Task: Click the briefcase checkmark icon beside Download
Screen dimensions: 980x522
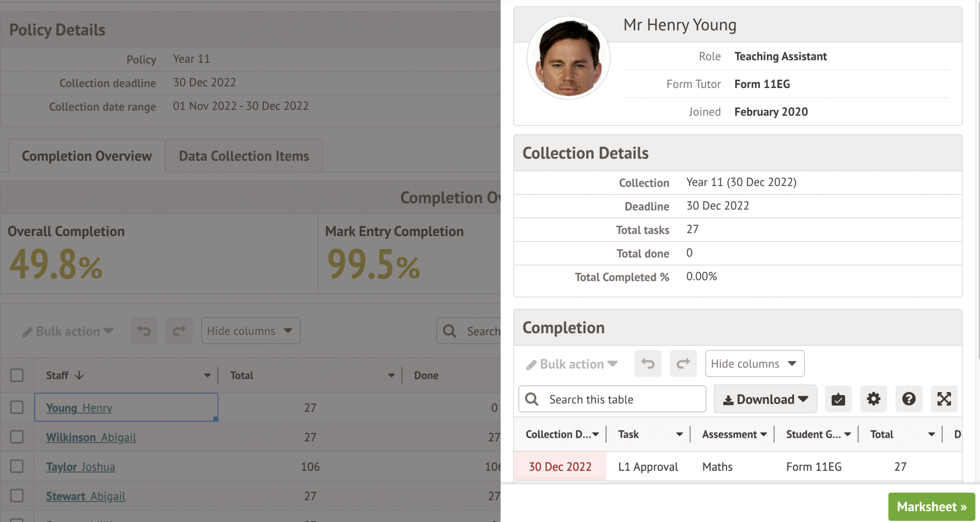Action: point(838,399)
